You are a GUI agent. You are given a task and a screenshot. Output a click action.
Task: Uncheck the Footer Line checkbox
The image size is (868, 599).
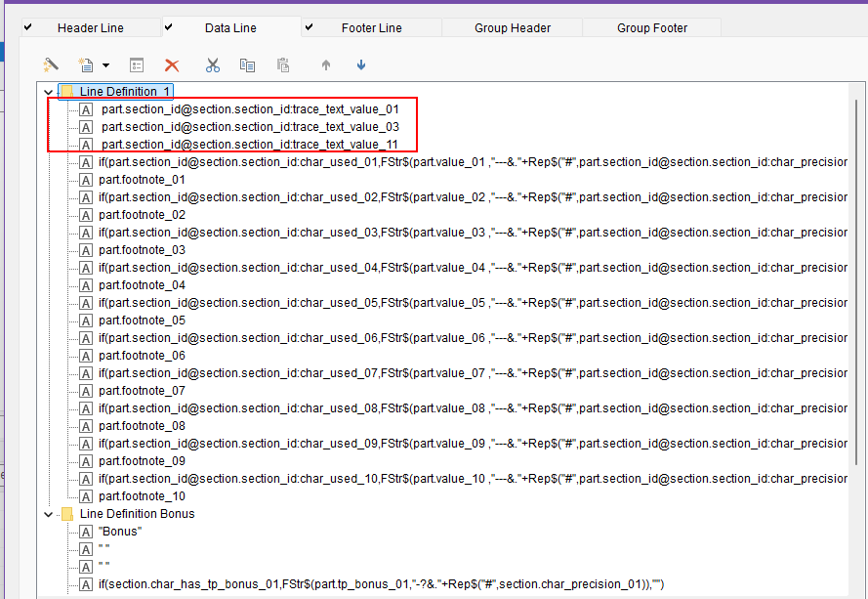click(x=310, y=27)
